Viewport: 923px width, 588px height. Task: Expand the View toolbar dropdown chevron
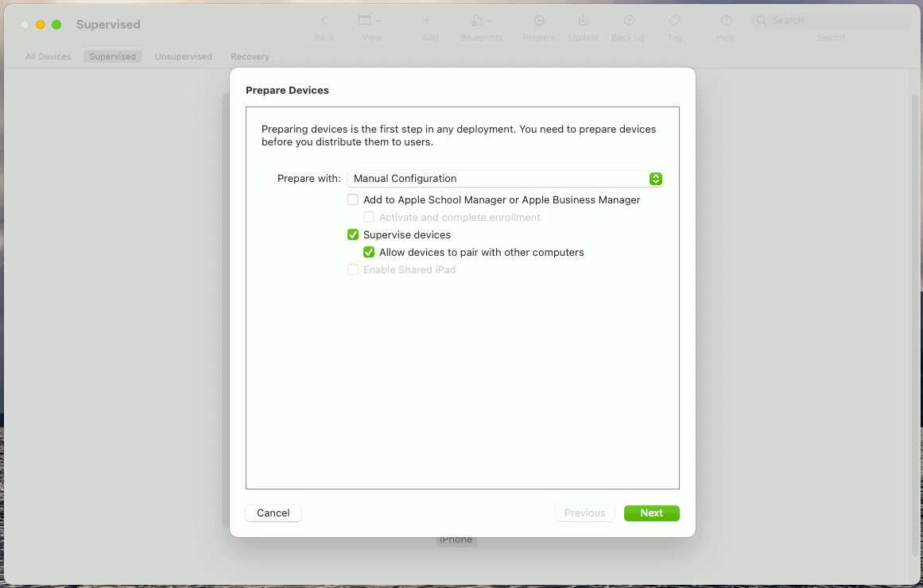[377, 20]
